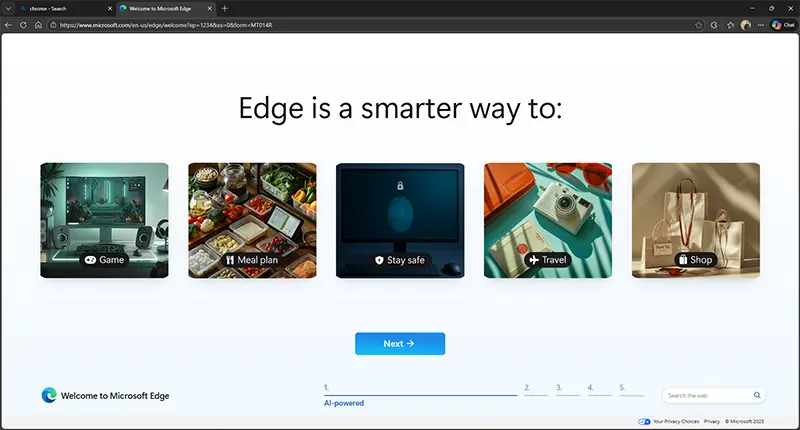Click the Microsoft Edge logo icon

tap(49, 395)
